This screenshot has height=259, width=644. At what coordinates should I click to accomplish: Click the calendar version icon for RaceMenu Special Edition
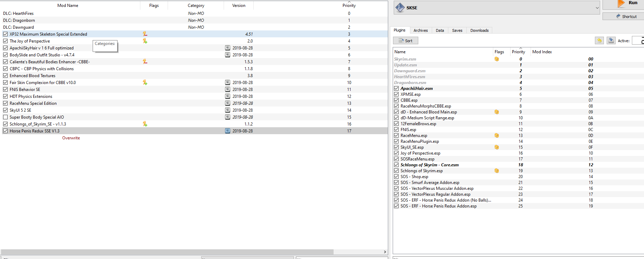point(227,103)
